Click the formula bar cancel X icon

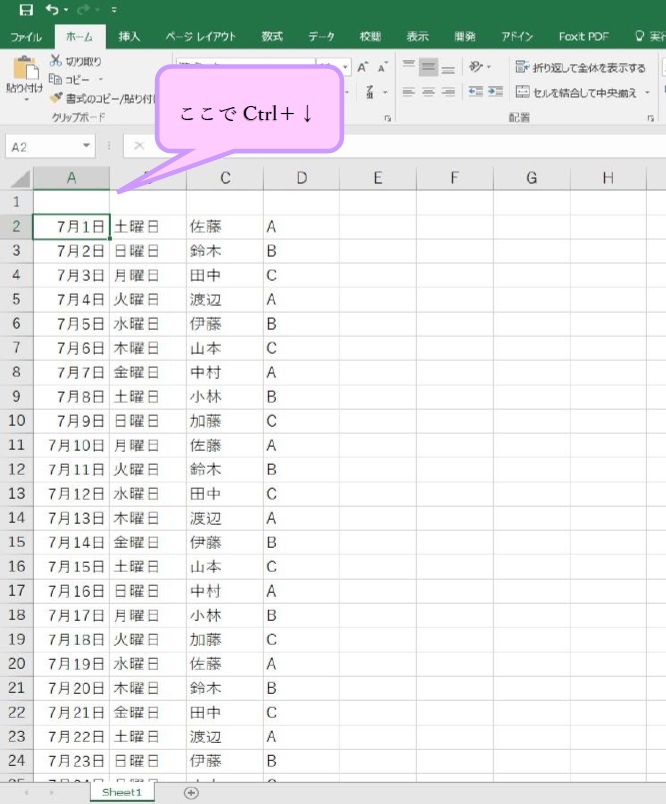pos(139,146)
